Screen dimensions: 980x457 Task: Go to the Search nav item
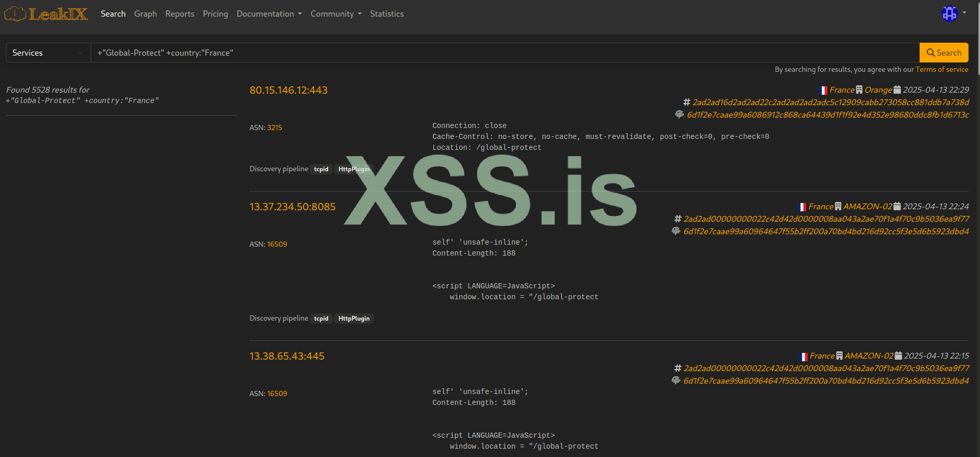click(x=113, y=14)
